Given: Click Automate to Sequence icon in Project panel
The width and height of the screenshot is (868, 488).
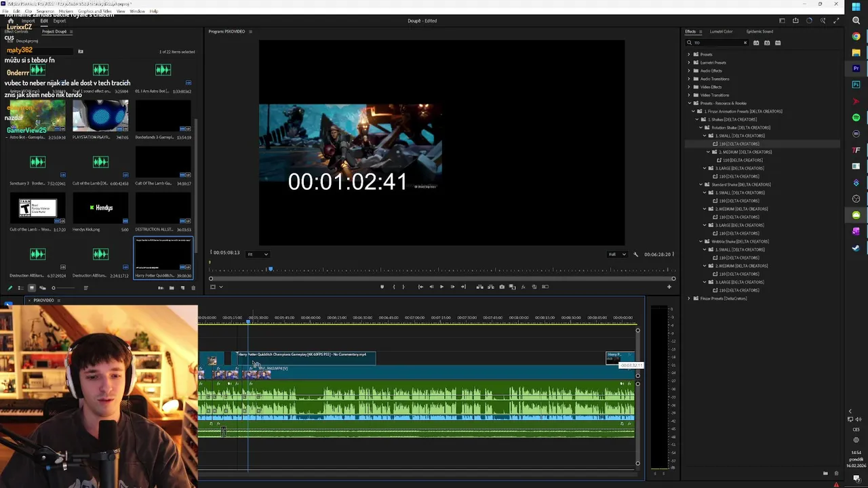Looking at the screenshot, I should pos(161,288).
